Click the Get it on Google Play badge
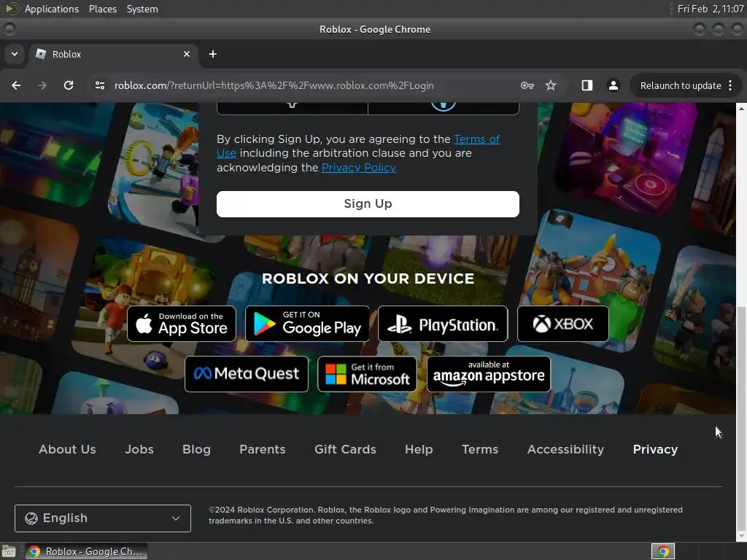 [x=307, y=324]
